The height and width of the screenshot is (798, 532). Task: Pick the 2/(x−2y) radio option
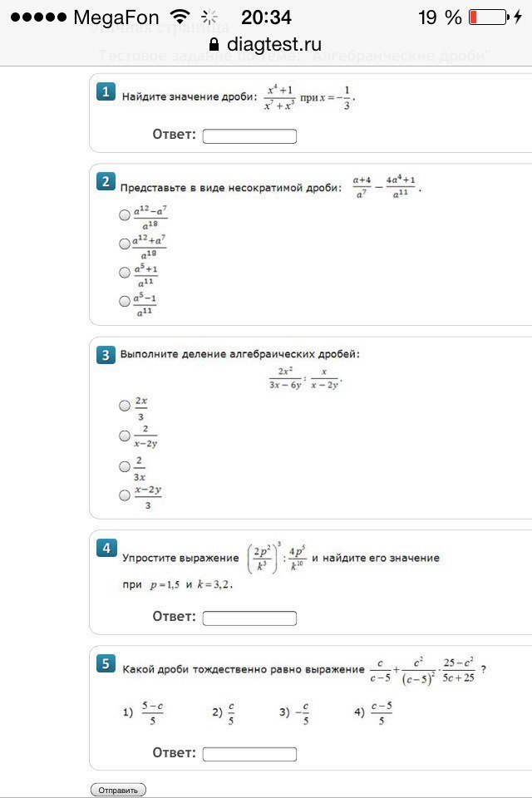tap(125, 436)
